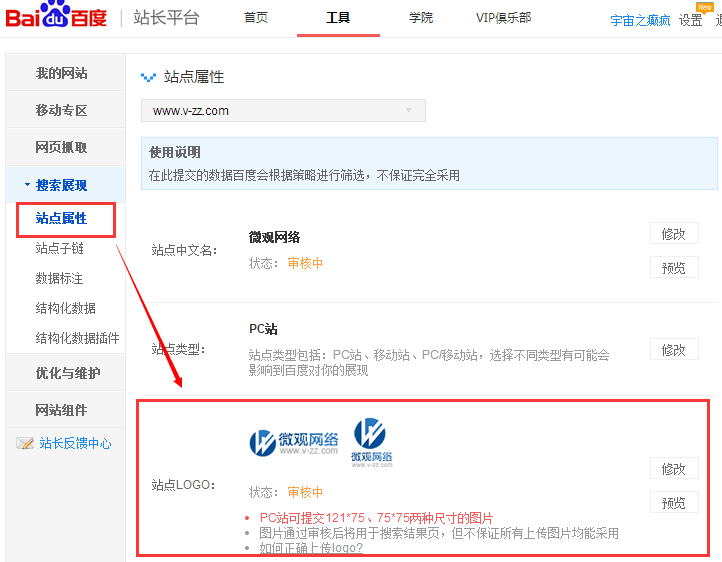Viewport: 722px width, 562px height.
Task: Open 网页抓取 in sidebar
Action: 65,147
